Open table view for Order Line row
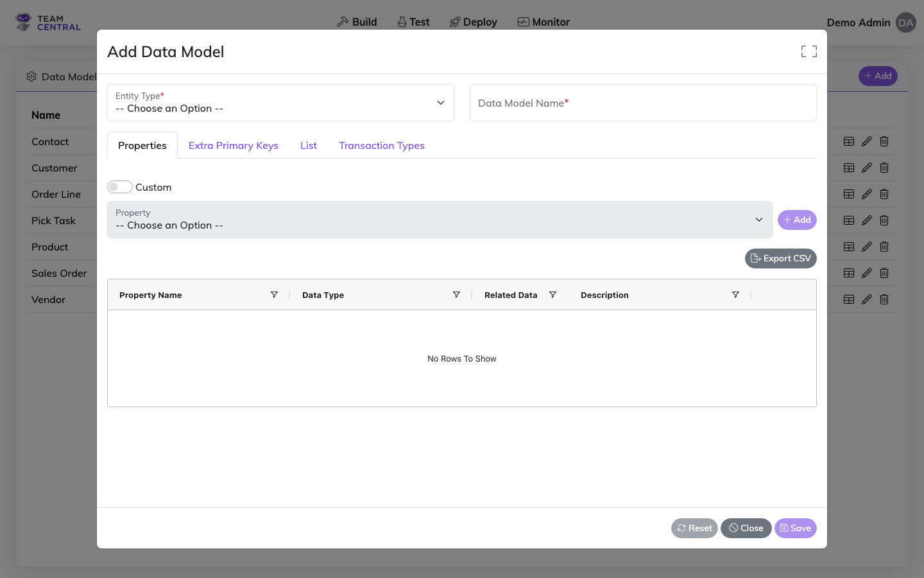924x578 pixels. tap(849, 194)
